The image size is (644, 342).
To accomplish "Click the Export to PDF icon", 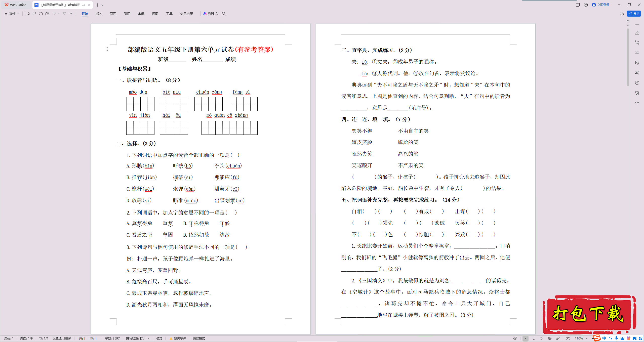I will point(34,14).
